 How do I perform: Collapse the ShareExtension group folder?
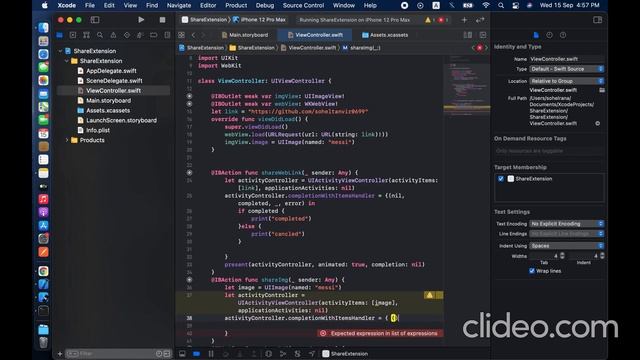click(67, 61)
